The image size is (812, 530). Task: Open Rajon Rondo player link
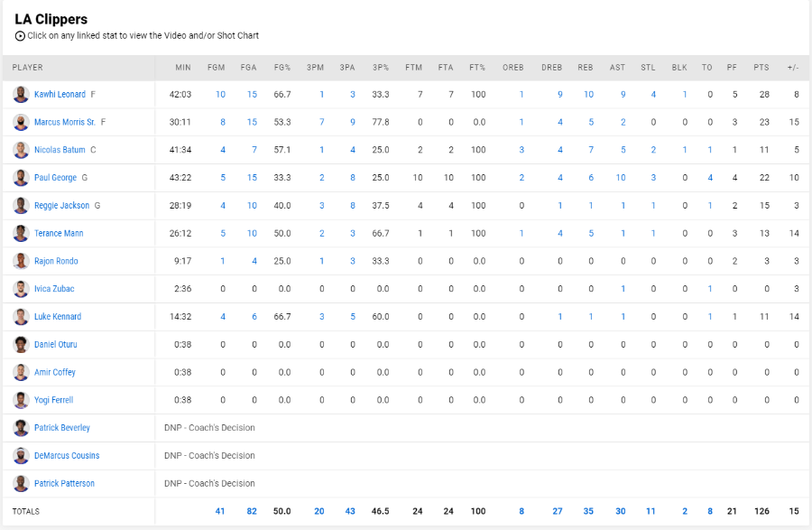click(x=56, y=261)
